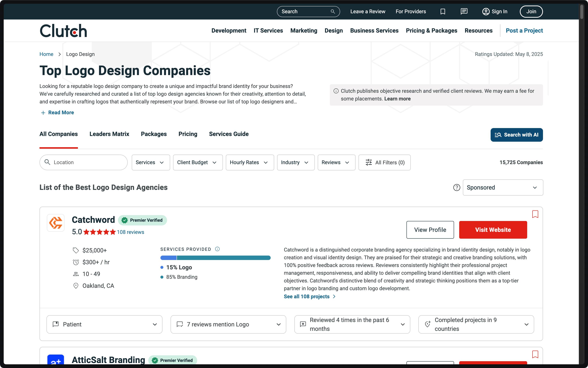
Task: Open the Resources menu
Action: [x=478, y=31]
